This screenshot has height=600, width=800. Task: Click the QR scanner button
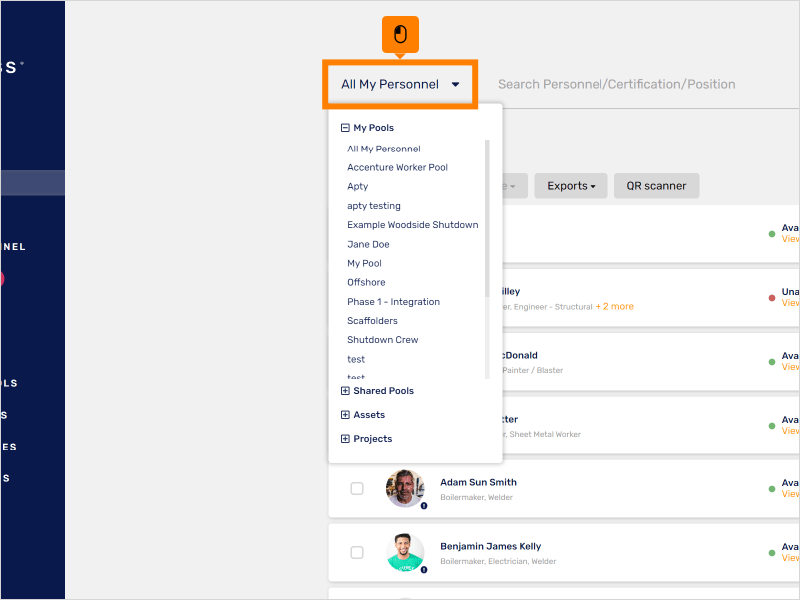coord(656,186)
